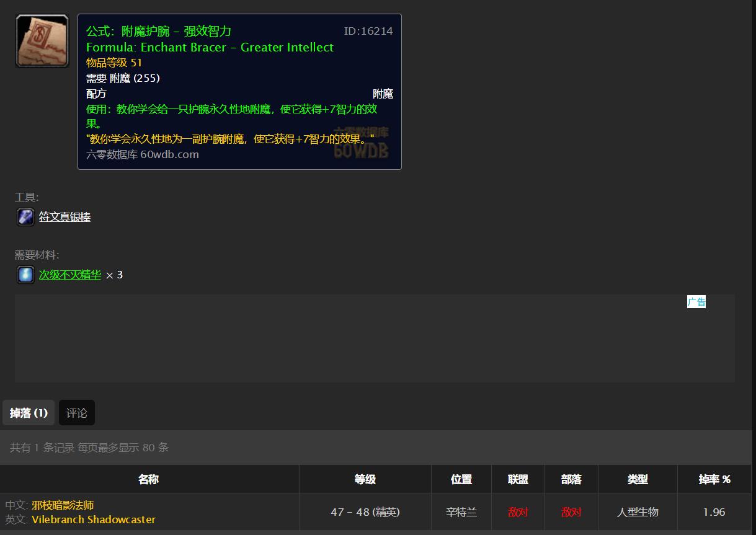Click the 需要 附魔 (255) requirement text
This screenshot has width=756, height=535.
coord(123,78)
